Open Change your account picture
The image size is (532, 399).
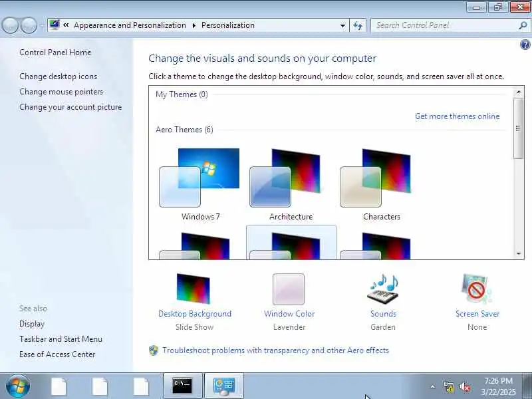[x=70, y=107]
